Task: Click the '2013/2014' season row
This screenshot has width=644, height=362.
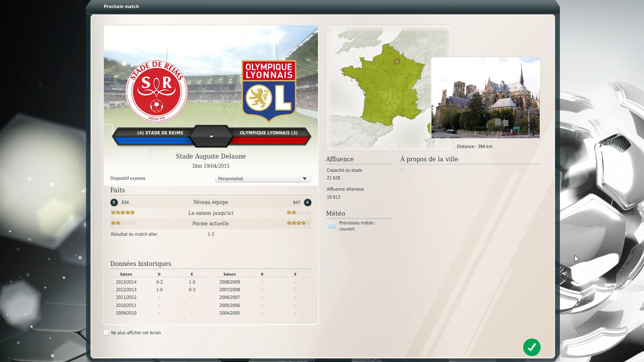Action: pyautogui.click(x=159, y=282)
